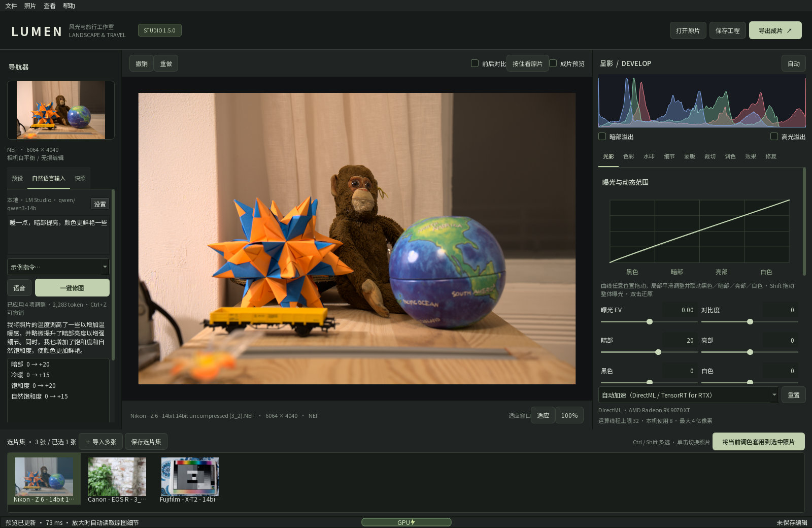Click the 保存工程 button

pos(727,30)
